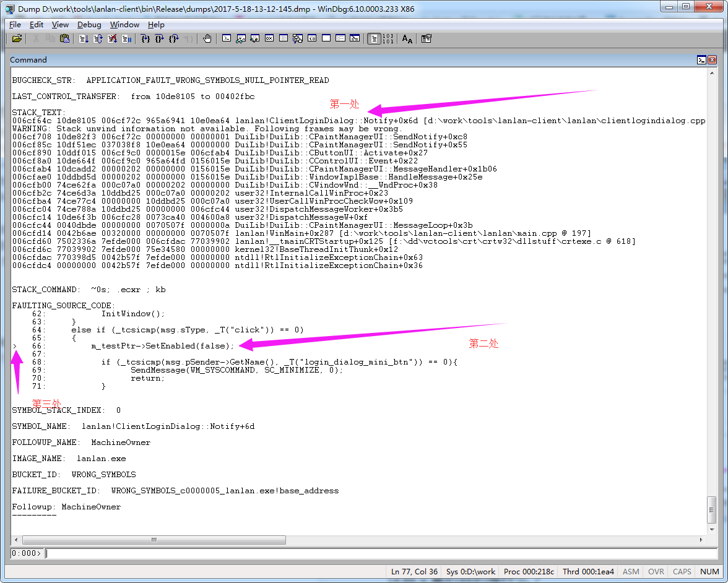
Task: Open the Command window's toolbar menu icon
Action: 701,60
